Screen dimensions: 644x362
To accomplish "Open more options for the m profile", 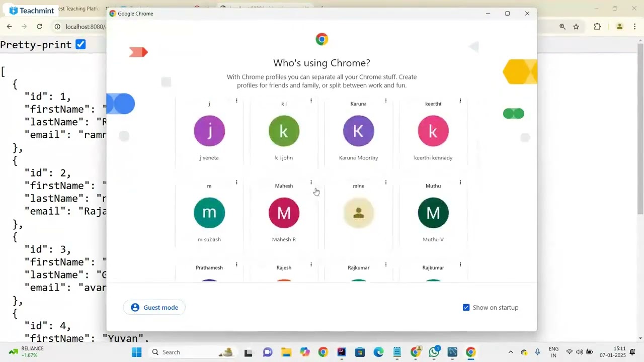I will coord(236,183).
